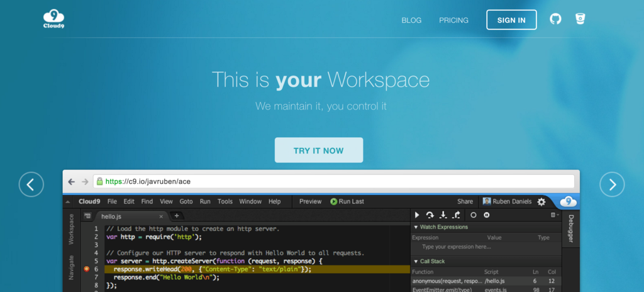Viewport: 644px width, 292px height.
Task: Click the Share button
Action: tap(465, 201)
